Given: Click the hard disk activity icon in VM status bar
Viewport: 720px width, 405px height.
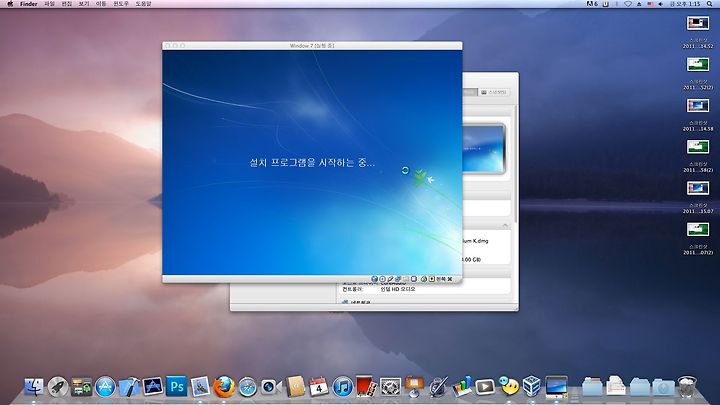Looking at the screenshot, I should pyautogui.click(x=374, y=279).
